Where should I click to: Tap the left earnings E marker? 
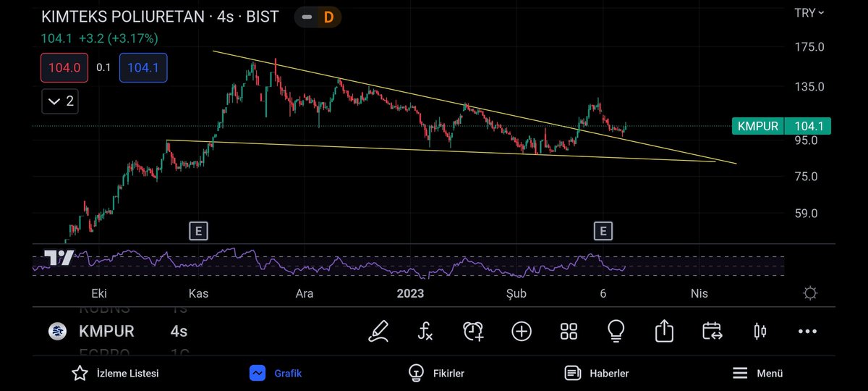(198, 231)
